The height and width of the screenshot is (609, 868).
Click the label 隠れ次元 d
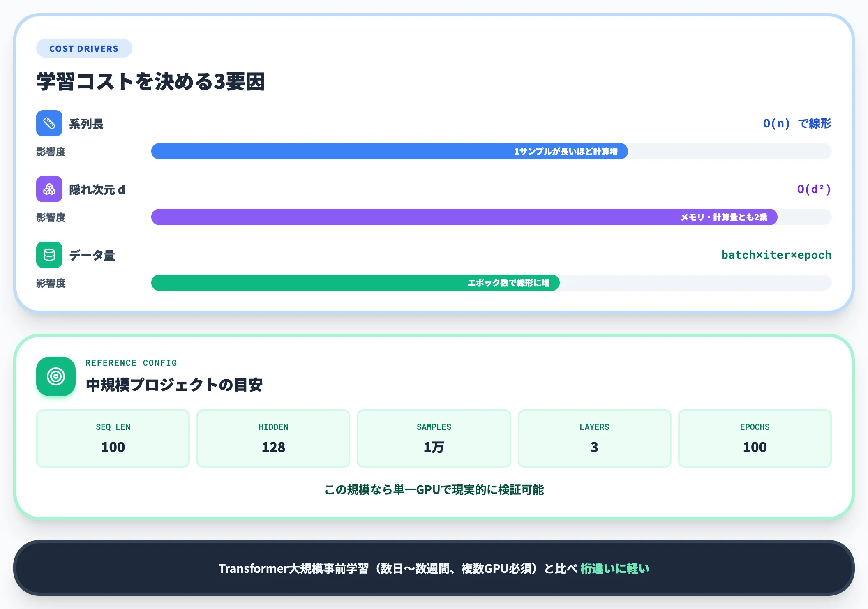pyautogui.click(x=97, y=189)
